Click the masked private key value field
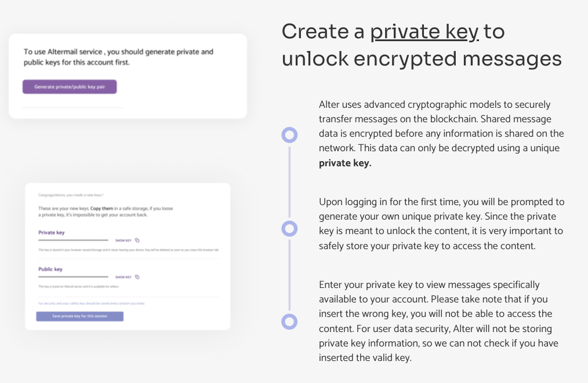588x383 pixels. [x=73, y=240]
